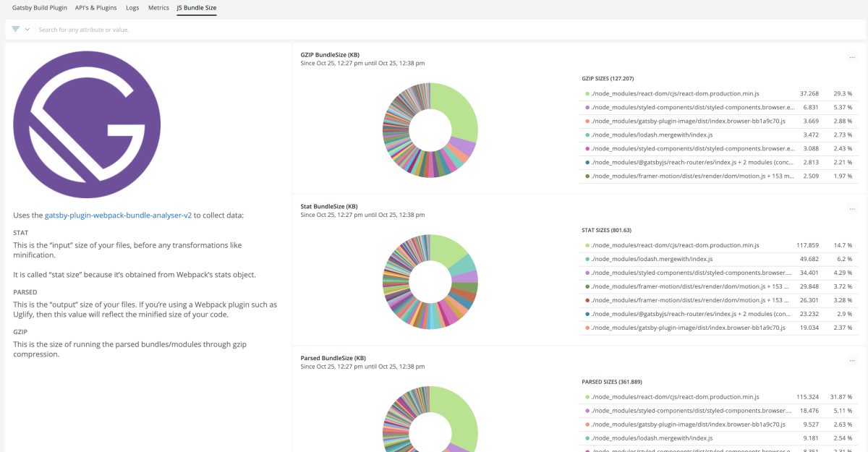Switch to the Gatsby Build Plugin tab
The height and width of the screenshot is (452, 868).
40,8
